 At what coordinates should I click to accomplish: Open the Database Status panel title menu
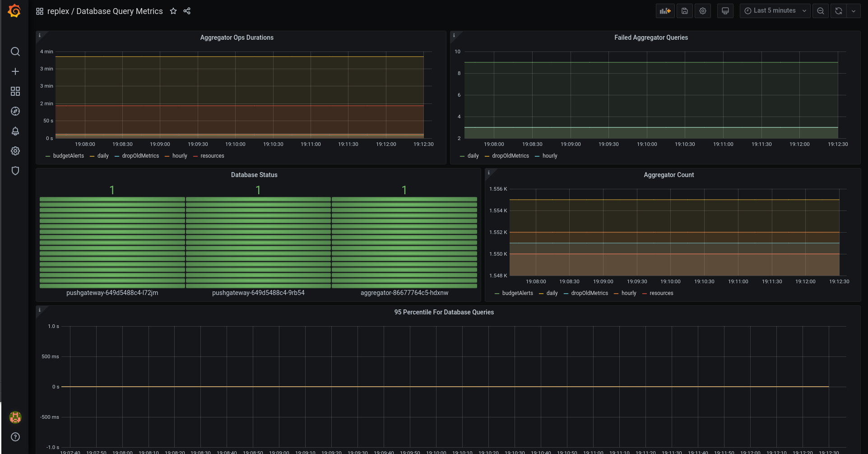254,175
